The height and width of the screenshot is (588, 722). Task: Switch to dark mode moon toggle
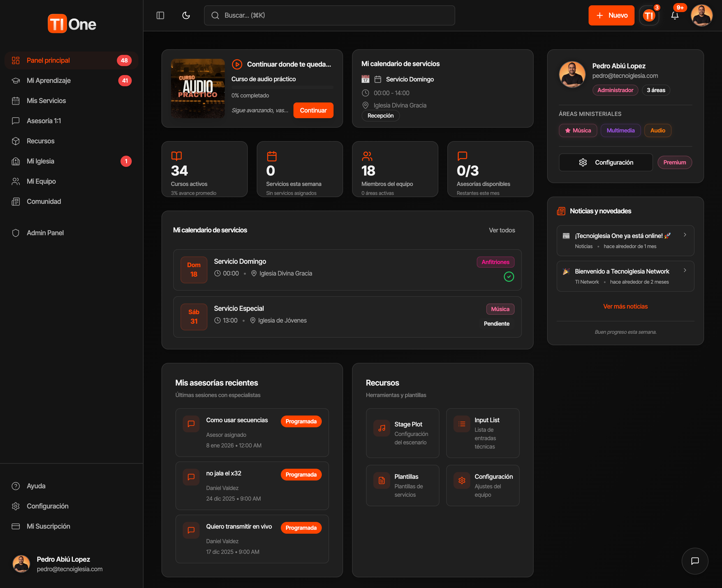pos(186,15)
